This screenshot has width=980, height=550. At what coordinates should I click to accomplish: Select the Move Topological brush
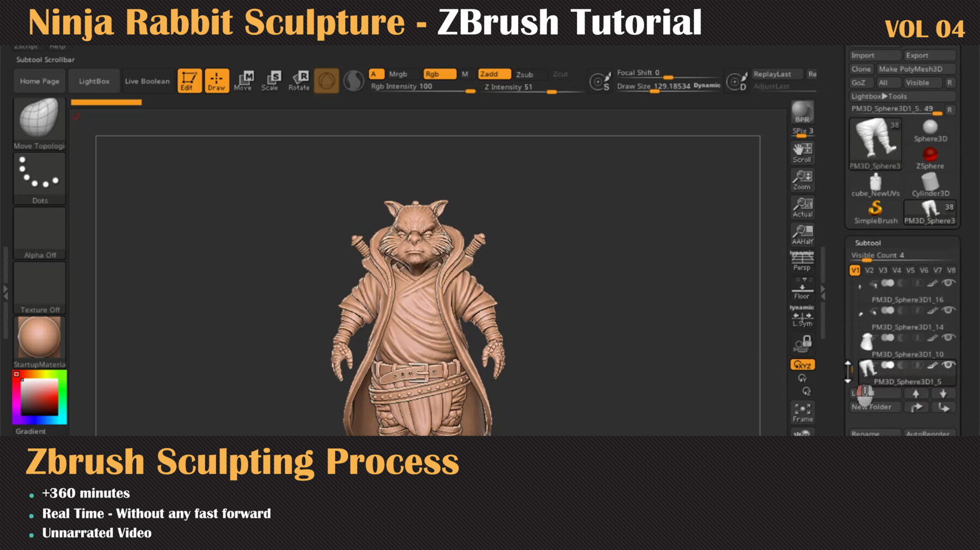coord(39,123)
